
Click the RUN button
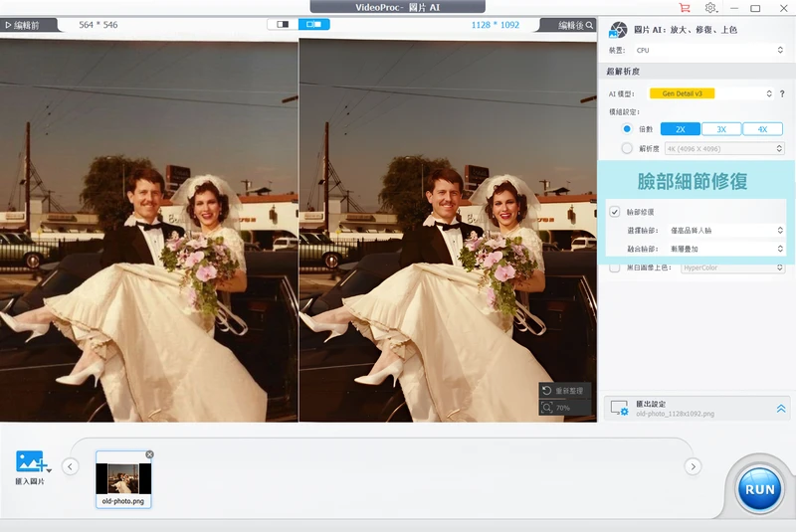760,489
